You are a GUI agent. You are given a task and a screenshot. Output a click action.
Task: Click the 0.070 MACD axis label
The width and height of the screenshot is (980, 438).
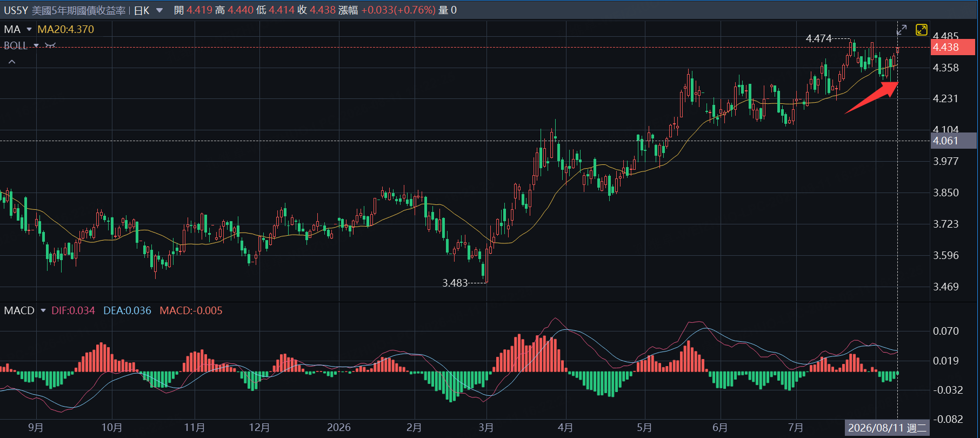coord(946,331)
